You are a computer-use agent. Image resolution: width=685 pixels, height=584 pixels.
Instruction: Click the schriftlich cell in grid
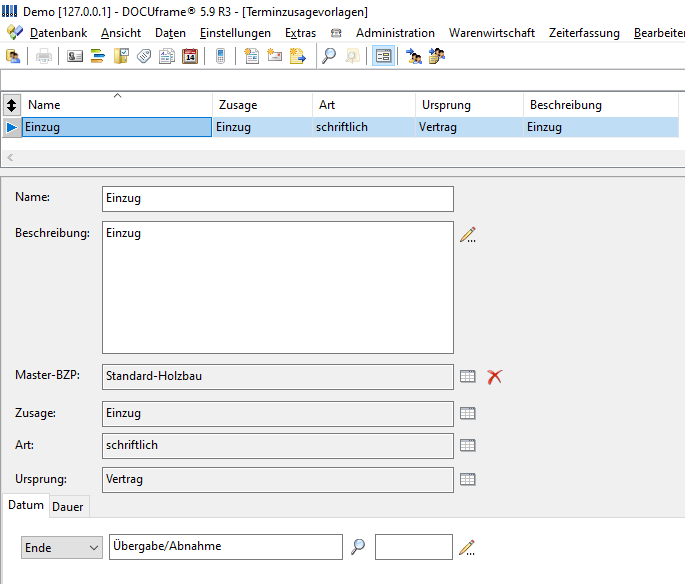364,127
